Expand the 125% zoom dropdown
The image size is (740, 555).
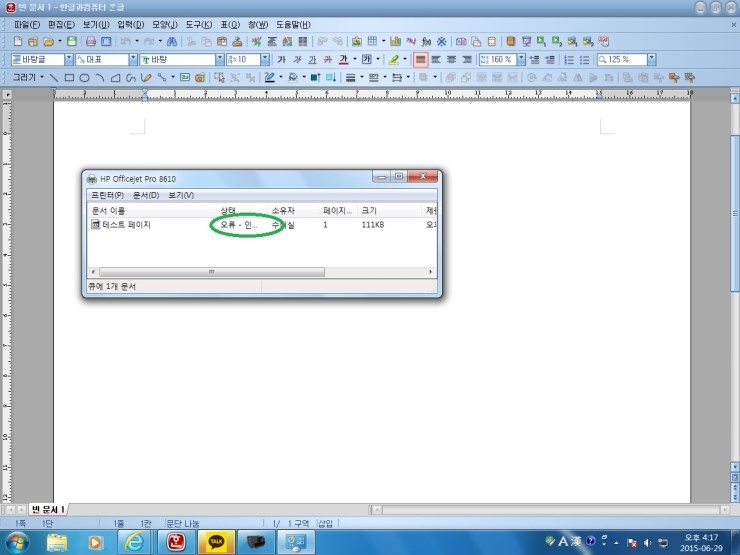651,60
